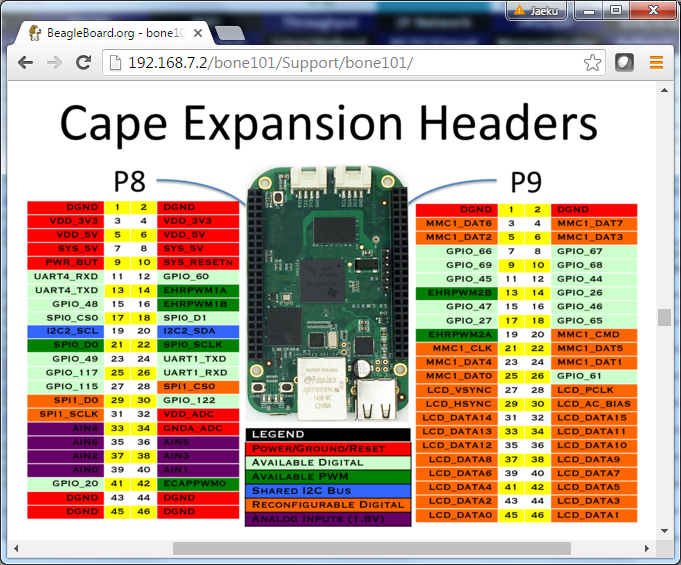
Task: Click the I2C2_SCL pin cell
Action: (x=66, y=331)
